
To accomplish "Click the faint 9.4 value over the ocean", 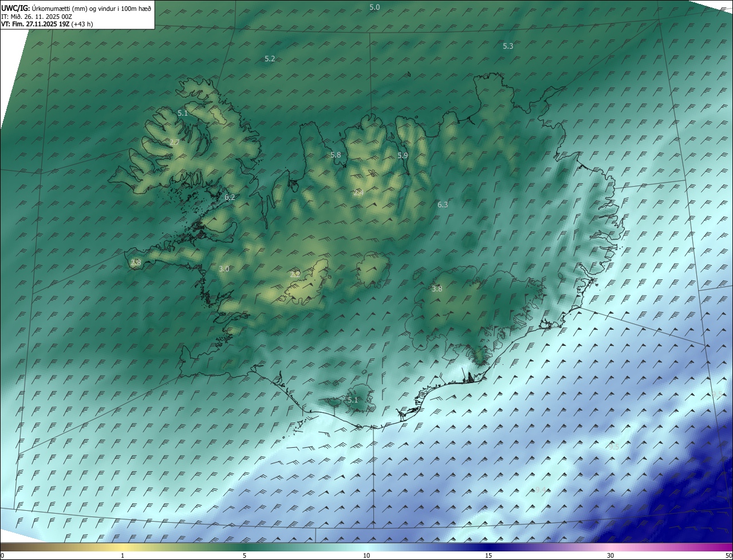I will (539, 490).
